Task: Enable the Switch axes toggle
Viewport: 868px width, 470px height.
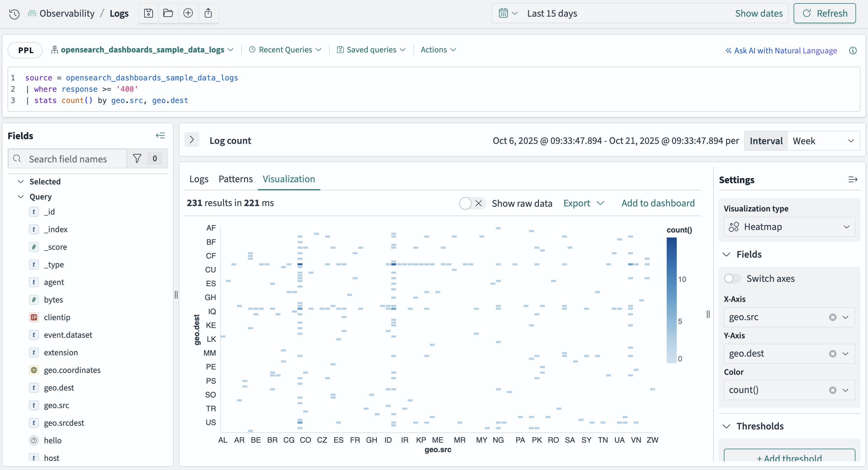Action: [x=732, y=278]
